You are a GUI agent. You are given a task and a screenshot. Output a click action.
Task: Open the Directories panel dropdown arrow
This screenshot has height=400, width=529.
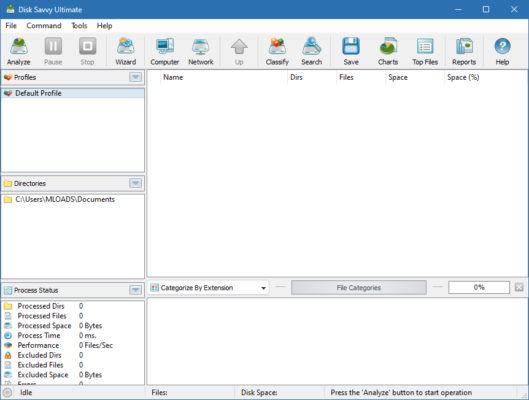point(136,183)
